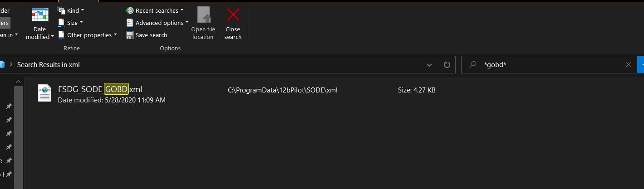The height and width of the screenshot is (189, 644).
Task: Expand the address bar history chevron
Action: point(429,65)
